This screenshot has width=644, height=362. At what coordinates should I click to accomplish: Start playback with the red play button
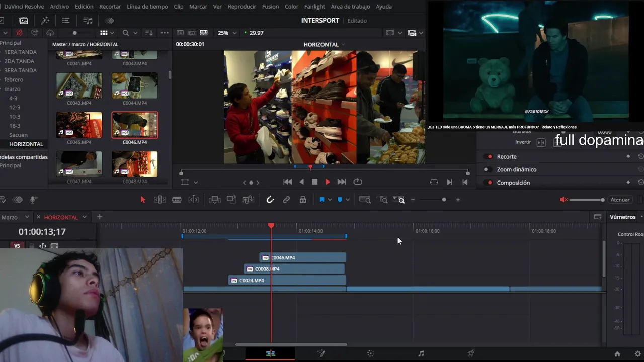coord(328,182)
